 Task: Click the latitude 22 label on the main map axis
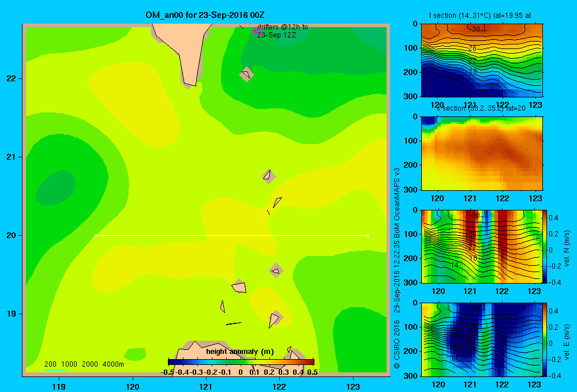click(12, 79)
